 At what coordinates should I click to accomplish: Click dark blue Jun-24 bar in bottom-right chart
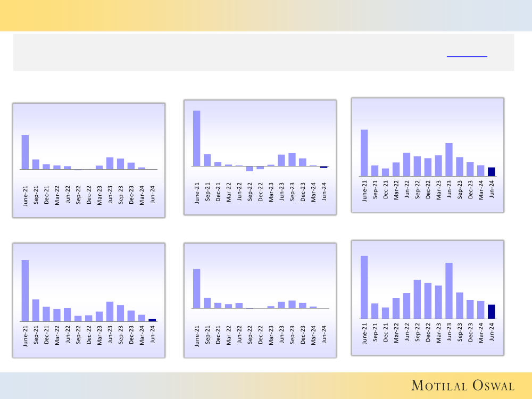click(492, 312)
